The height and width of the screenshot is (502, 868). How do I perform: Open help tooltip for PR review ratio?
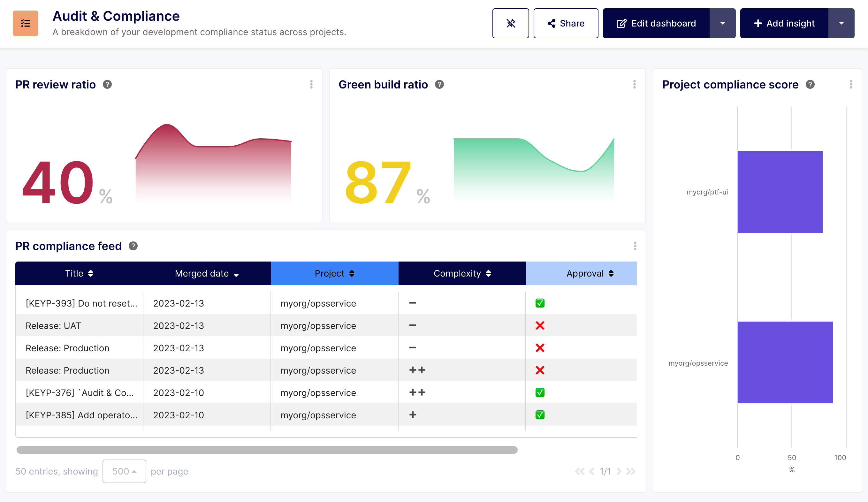[107, 84]
